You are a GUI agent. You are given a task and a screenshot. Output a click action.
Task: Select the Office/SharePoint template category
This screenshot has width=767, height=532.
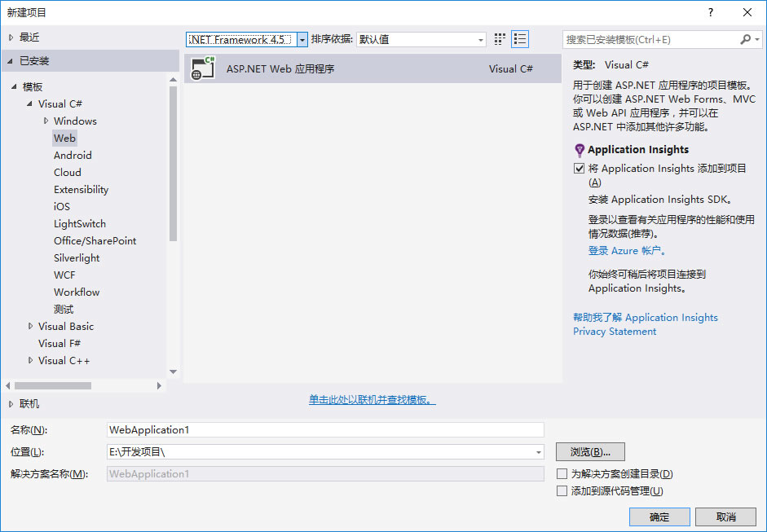coord(95,240)
